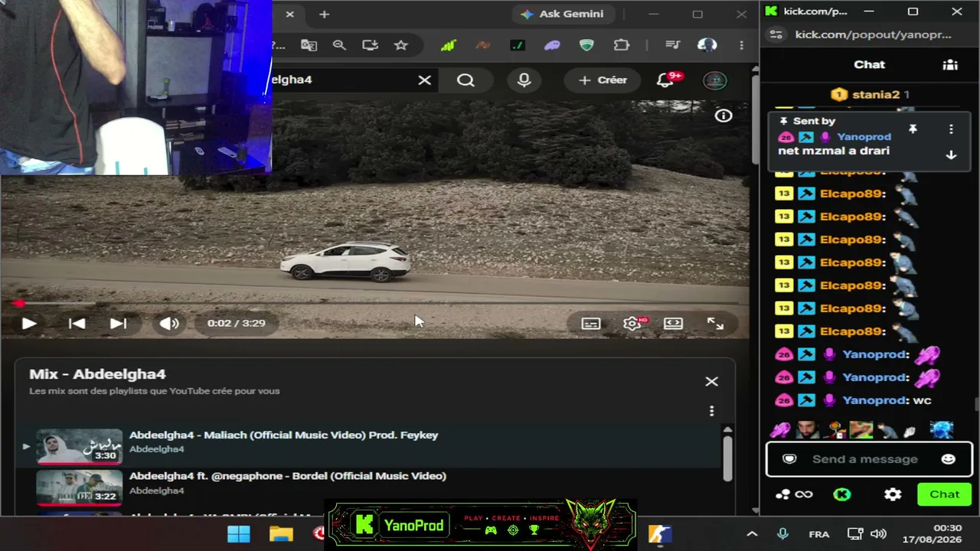This screenshot has height=551, width=980.
Task: Click the stania2 leaderboard entry
Action: 870,95
